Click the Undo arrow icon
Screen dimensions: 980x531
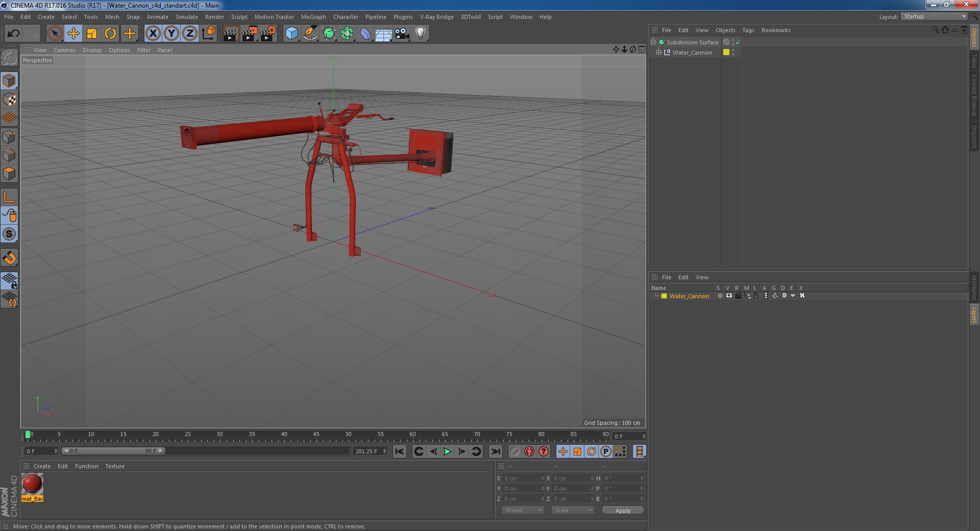tap(13, 34)
